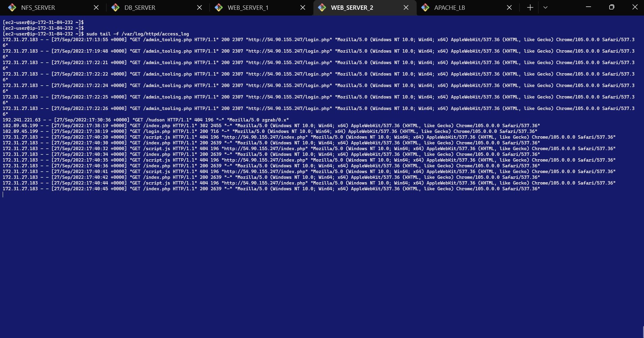Click the first empty ec2-user prompt line
Screen dimensions: 644x338
click(x=43, y=22)
